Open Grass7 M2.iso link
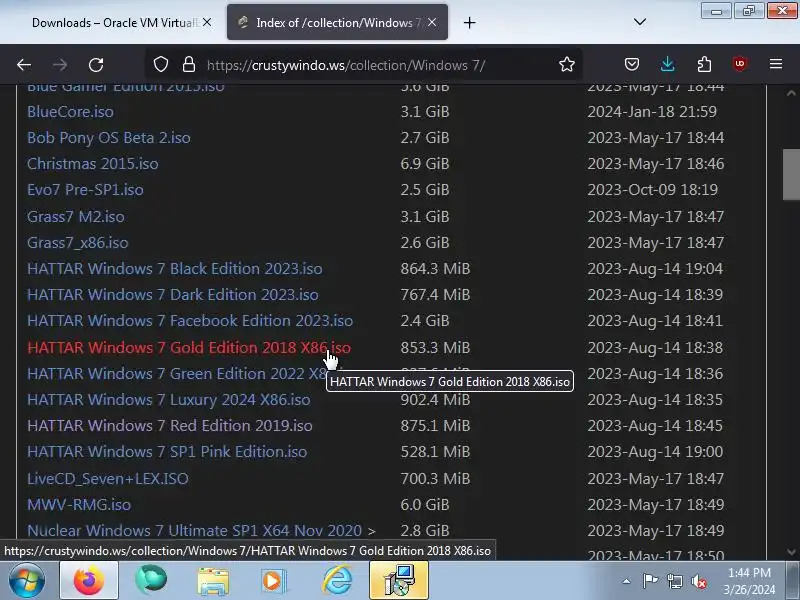 point(76,217)
